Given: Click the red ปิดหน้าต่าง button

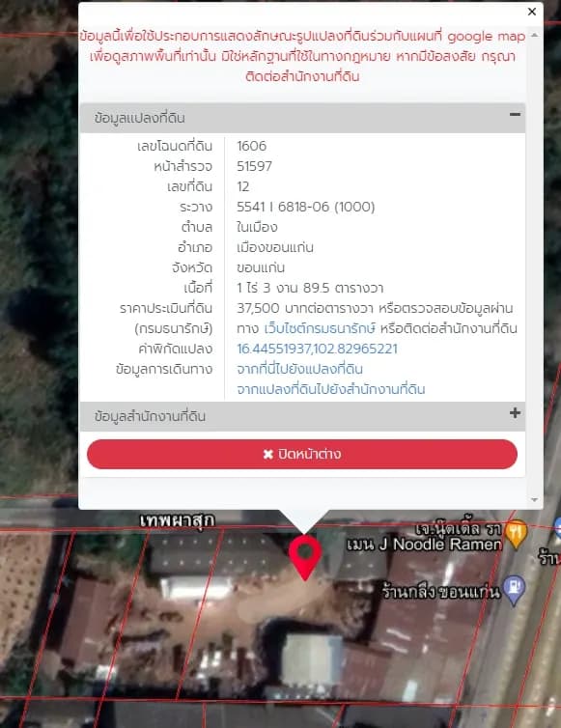Looking at the screenshot, I should click(302, 454).
